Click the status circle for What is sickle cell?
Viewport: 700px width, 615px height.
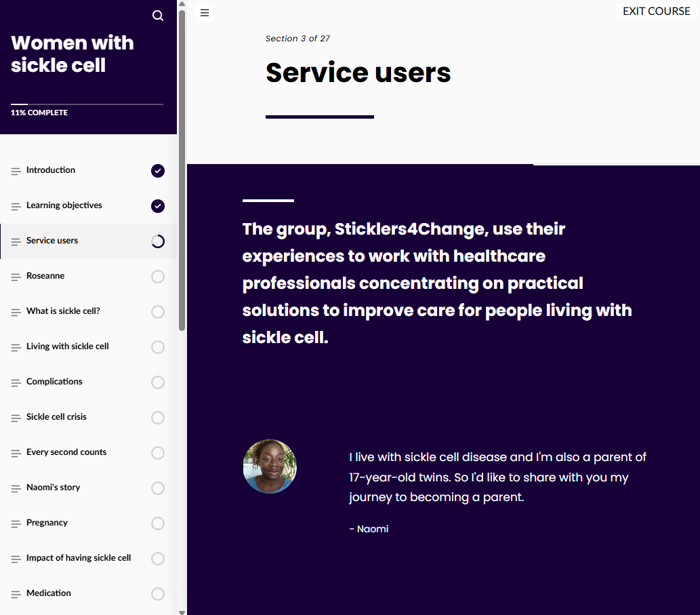coord(158,312)
